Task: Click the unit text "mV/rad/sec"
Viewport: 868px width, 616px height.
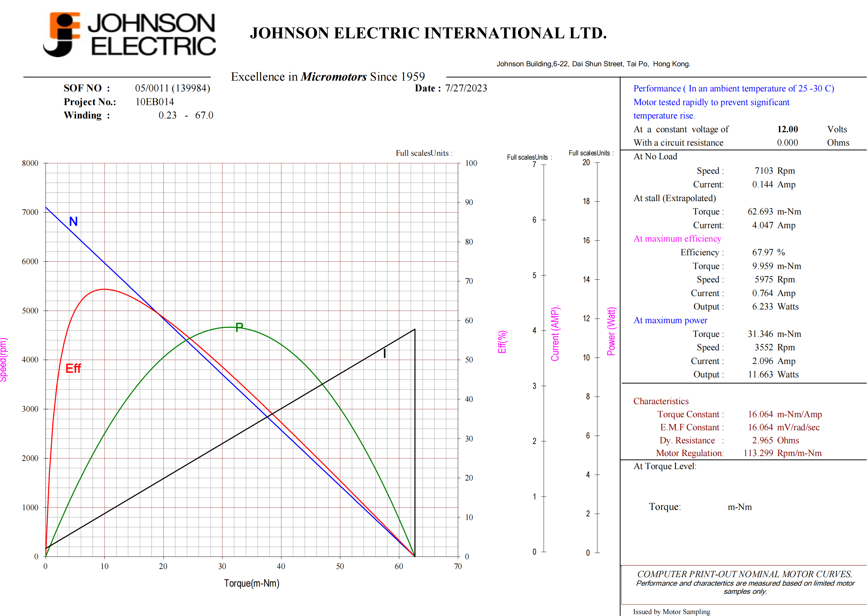Action: 798,428
